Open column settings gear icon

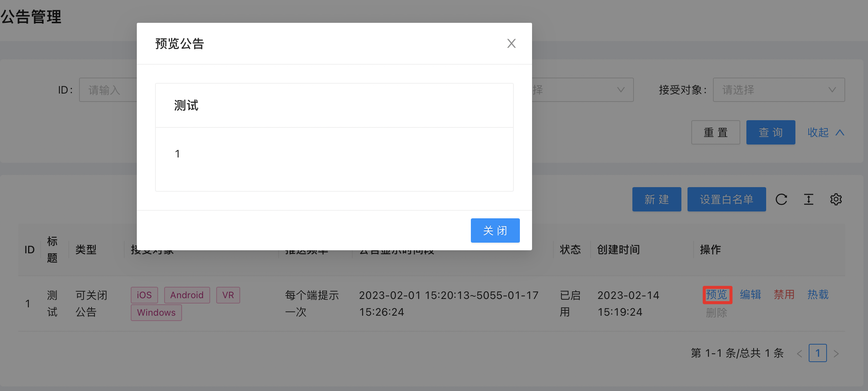(x=836, y=199)
